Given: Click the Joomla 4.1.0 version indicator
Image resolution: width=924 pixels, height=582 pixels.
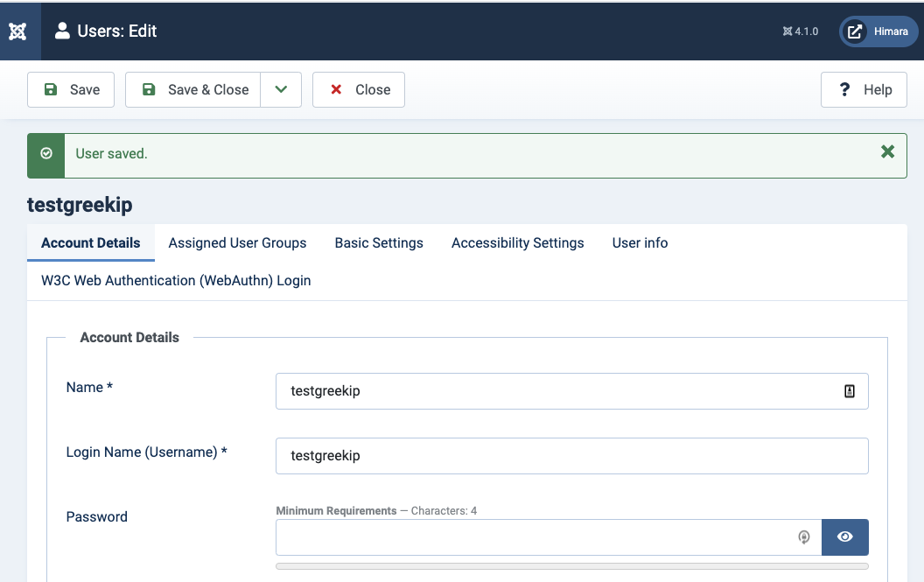Looking at the screenshot, I should point(801,32).
